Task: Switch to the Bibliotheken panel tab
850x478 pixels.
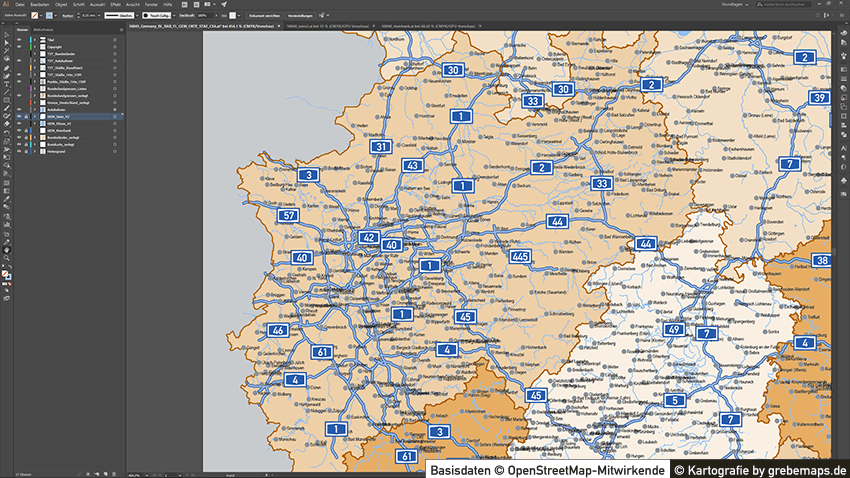Action: coord(43,30)
